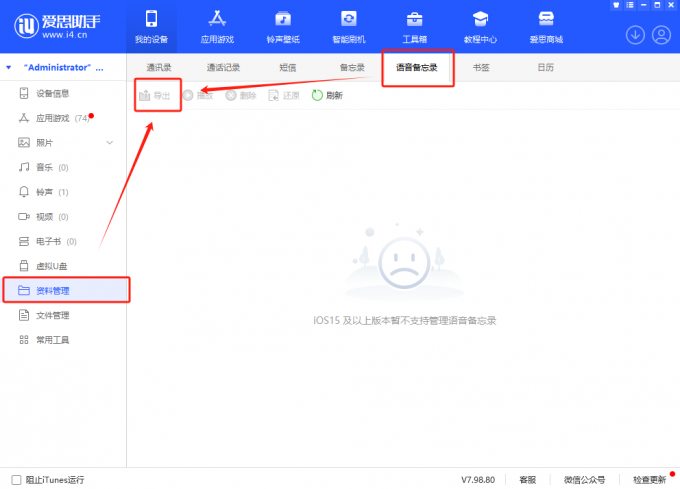
Task: Select 音乐 (0) in the sidebar
Action: click(63, 167)
